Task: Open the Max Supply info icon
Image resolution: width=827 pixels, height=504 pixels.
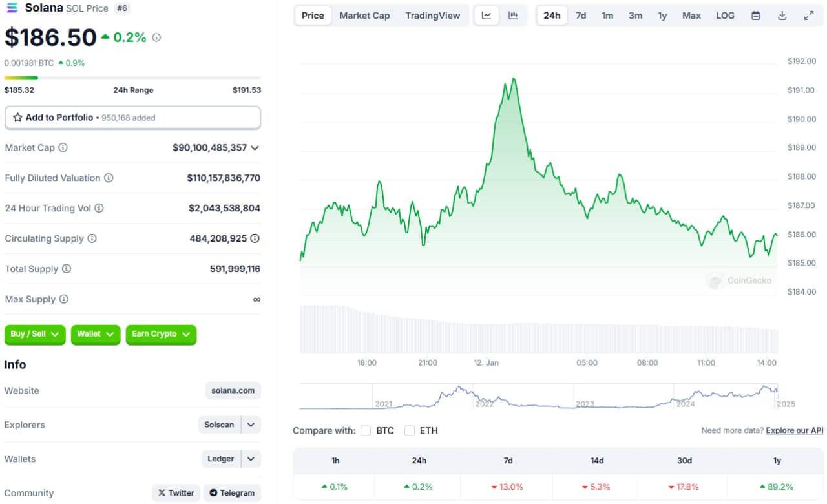Action: tap(64, 299)
